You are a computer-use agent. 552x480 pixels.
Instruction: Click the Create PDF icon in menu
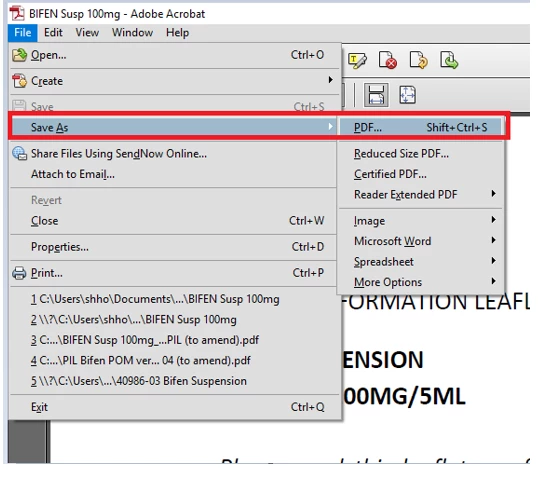click(19, 81)
